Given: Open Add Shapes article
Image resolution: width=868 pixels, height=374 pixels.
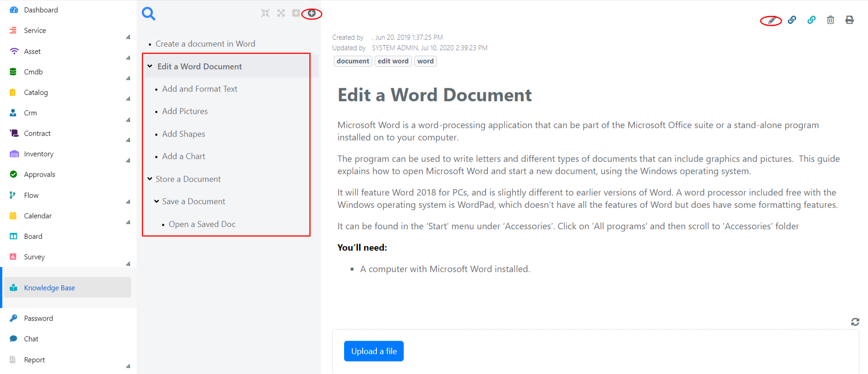Looking at the screenshot, I should (x=183, y=134).
